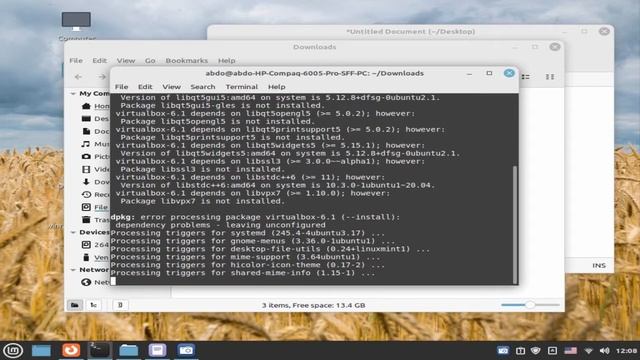Hide the Files sidebar with status bar button
The height and width of the screenshot is (360, 640).
(120, 305)
